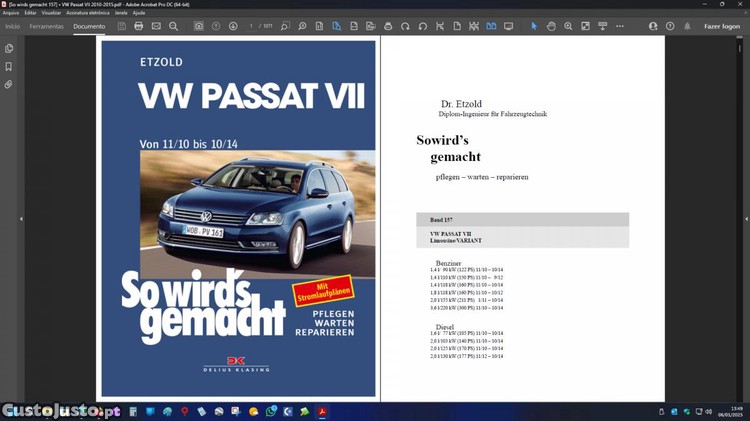This screenshot has height=421, width=750.
Task: Activate the arrow Selection tool
Action: tap(534, 26)
